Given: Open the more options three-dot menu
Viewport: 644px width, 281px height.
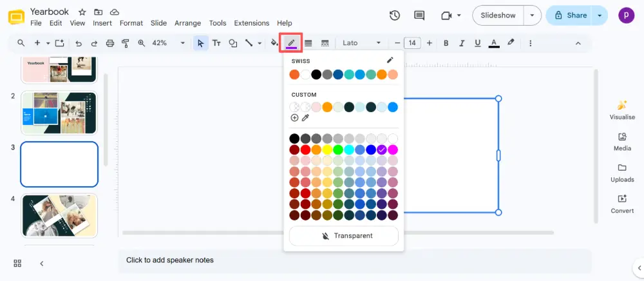Looking at the screenshot, I should point(530,43).
